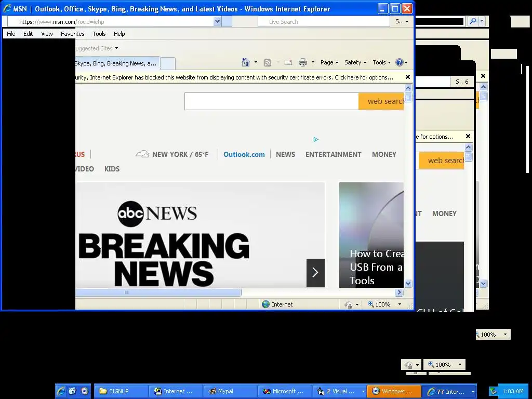Screen dimensions: 532x399
Task: Open the NEWS navigation link
Action: 285,154
